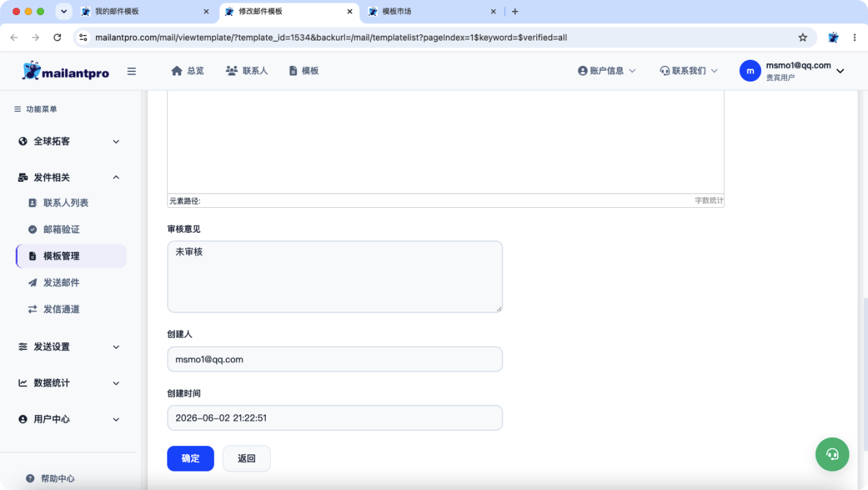Close the 修改邮件模板 tab
This screenshot has width=868, height=490.
tap(350, 12)
